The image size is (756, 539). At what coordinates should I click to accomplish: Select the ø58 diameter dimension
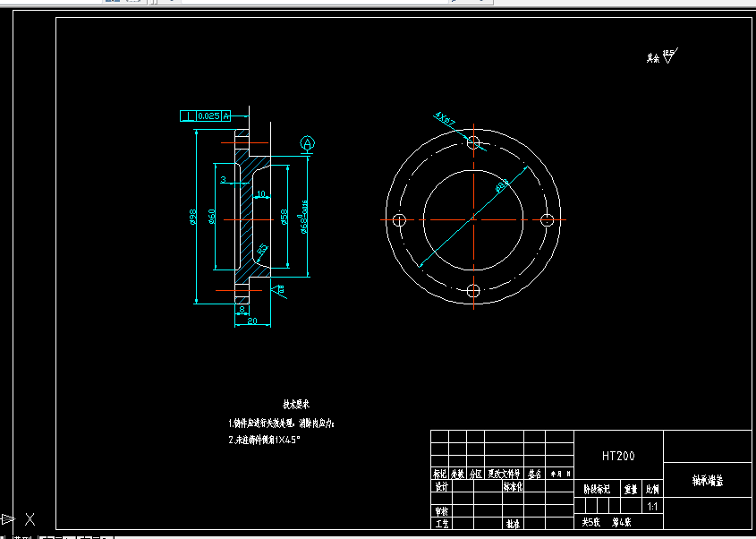[284, 217]
